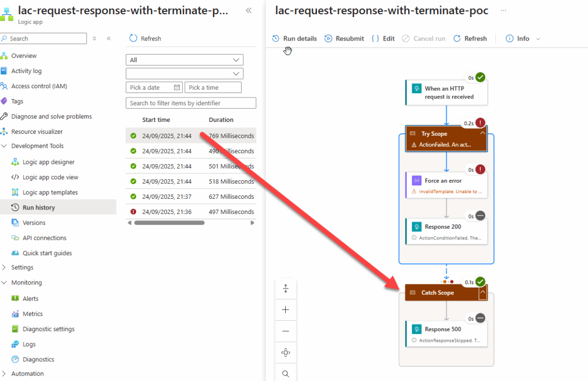
Task: Click the green success badge on HTTP trigger
Action: [479, 77]
